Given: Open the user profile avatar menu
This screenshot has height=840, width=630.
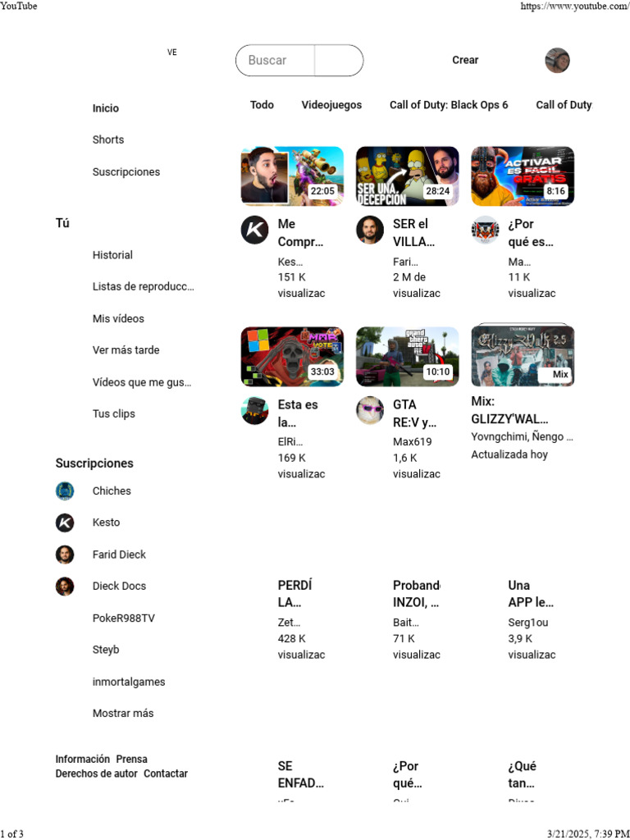Looking at the screenshot, I should [x=557, y=60].
